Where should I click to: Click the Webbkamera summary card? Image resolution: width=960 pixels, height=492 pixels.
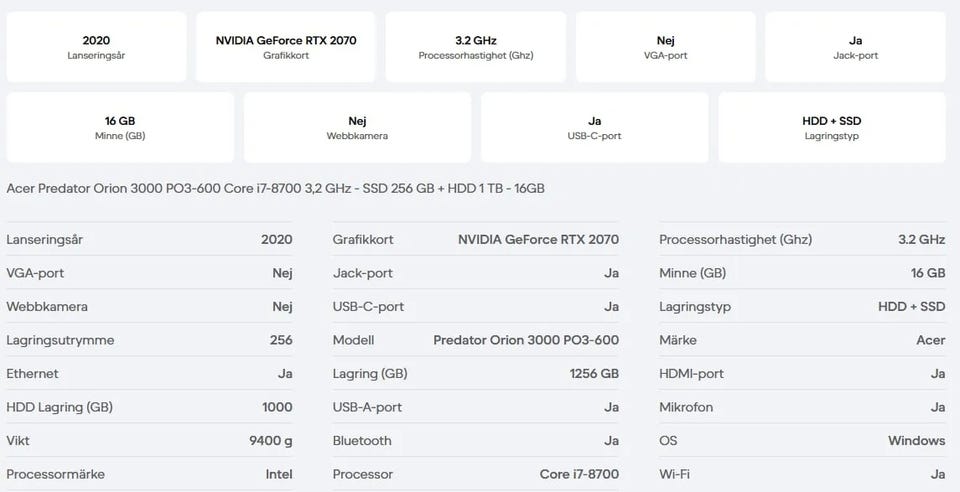[357, 127]
